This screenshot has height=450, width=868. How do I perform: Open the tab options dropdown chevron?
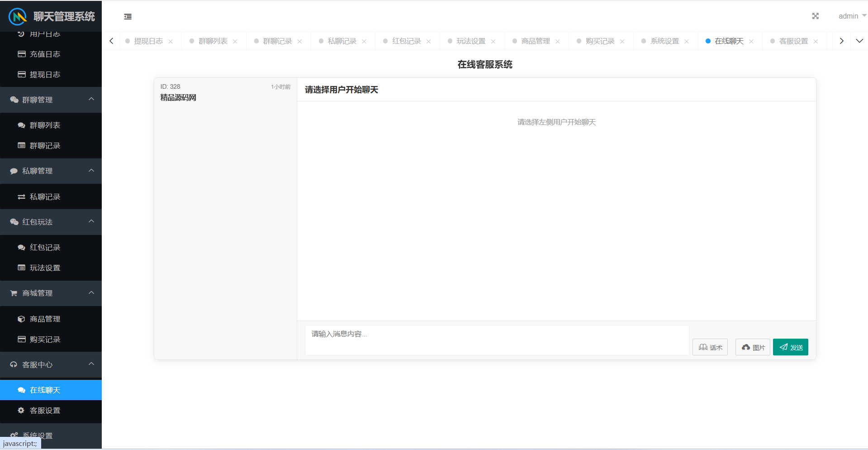859,41
